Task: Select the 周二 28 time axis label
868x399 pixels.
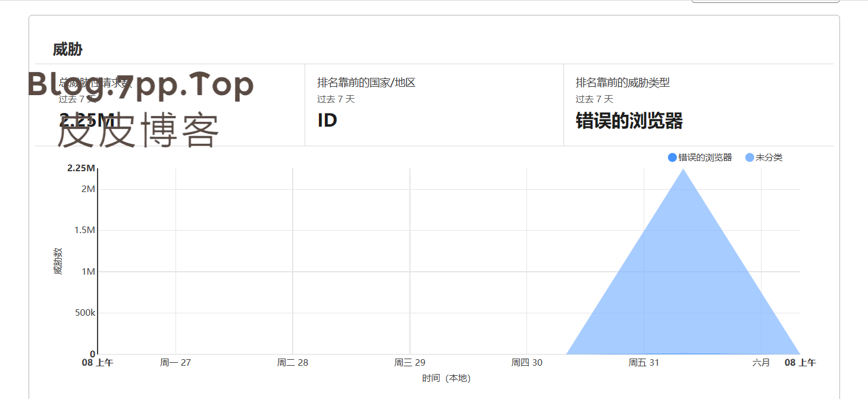Action: [292, 363]
